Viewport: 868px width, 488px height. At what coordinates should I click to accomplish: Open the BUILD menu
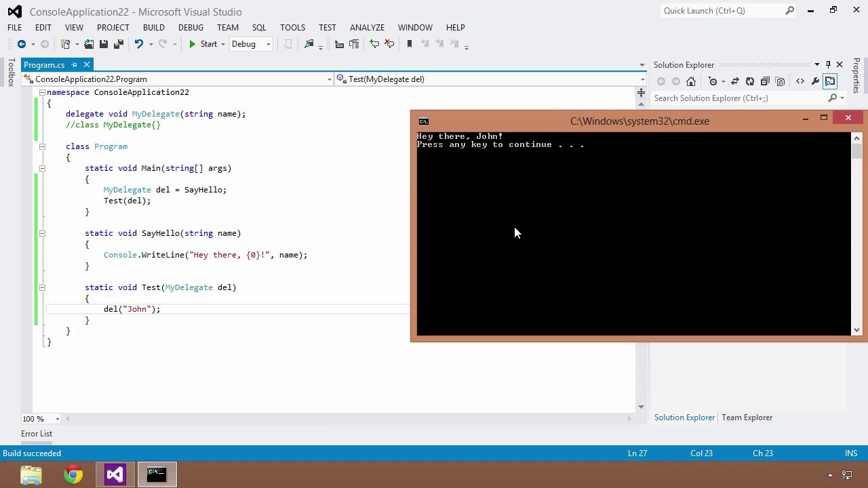tap(153, 28)
